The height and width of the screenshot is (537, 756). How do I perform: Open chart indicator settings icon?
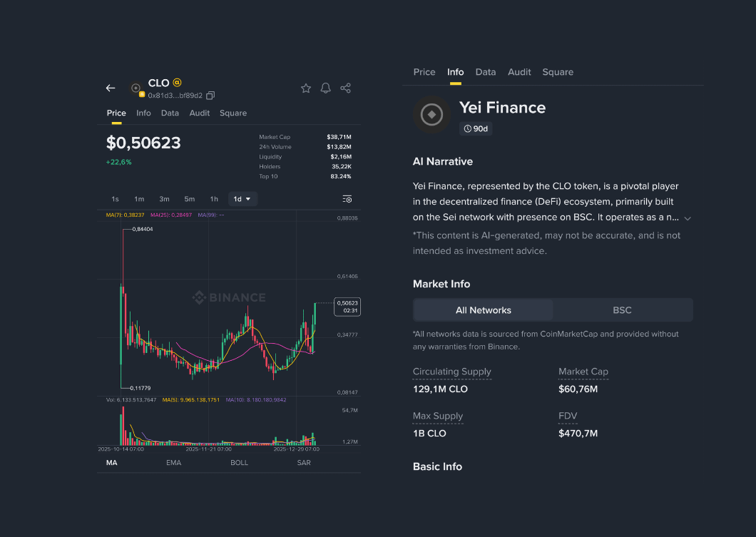tap(347, 199)
